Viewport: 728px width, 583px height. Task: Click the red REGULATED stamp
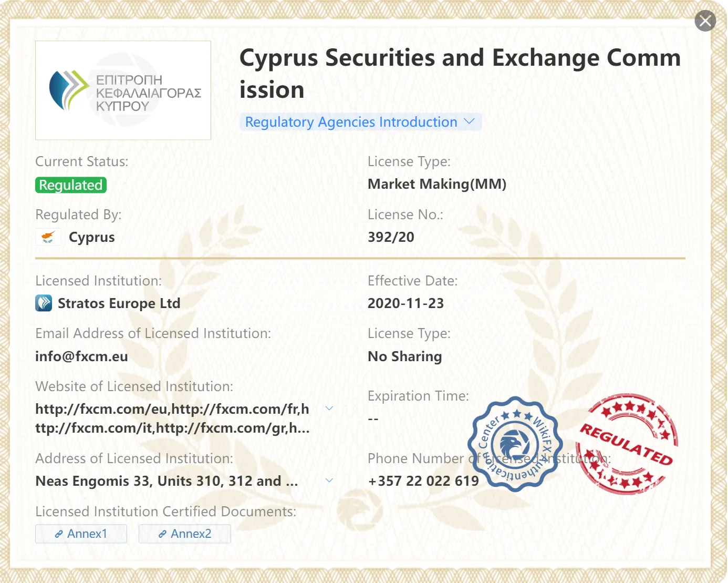627,444
